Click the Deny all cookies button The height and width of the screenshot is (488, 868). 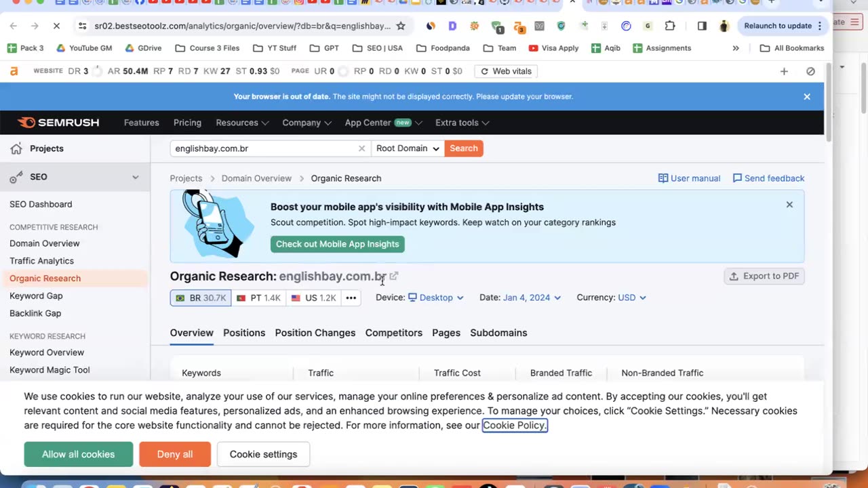(175, 454)
